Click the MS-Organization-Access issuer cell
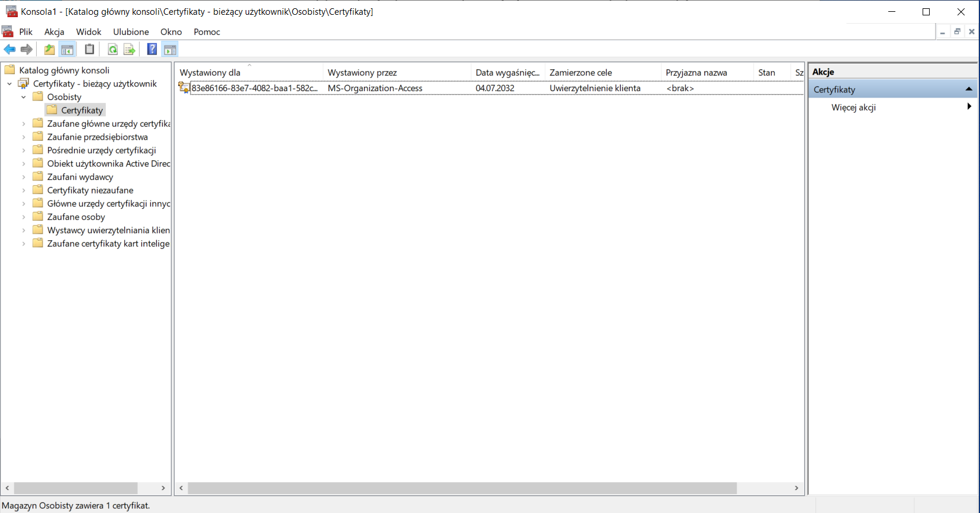 click(375, 88)
